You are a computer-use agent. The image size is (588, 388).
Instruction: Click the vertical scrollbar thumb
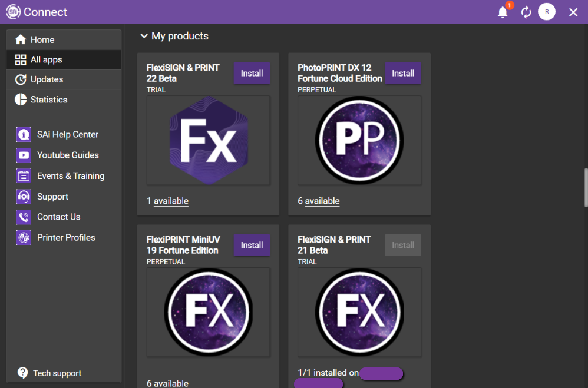pyautogui.click(x=586, y=187)
